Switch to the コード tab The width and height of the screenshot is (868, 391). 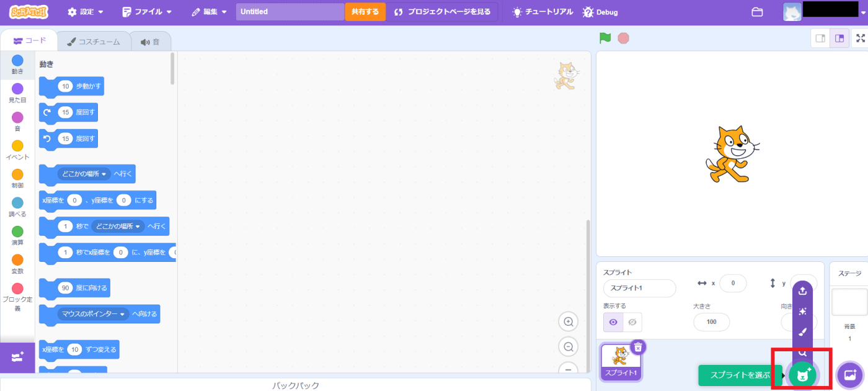[29, 40]
